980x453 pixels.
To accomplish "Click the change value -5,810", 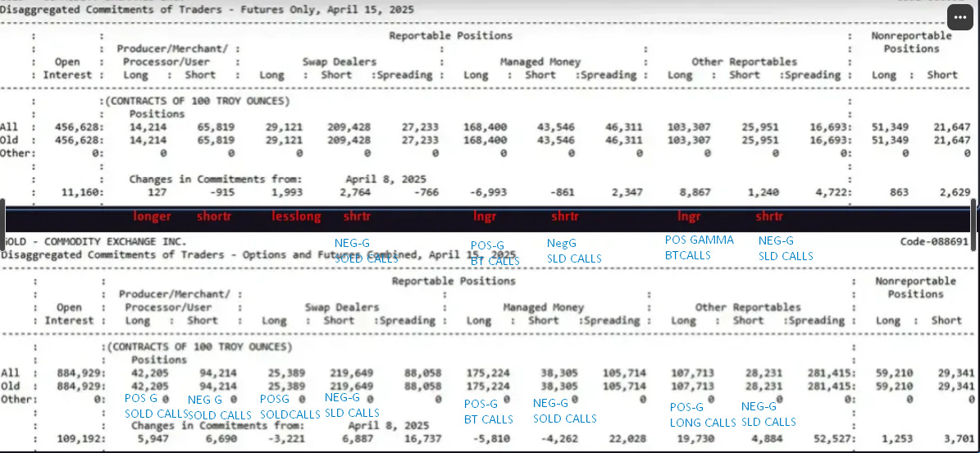I will pos(493,438).
